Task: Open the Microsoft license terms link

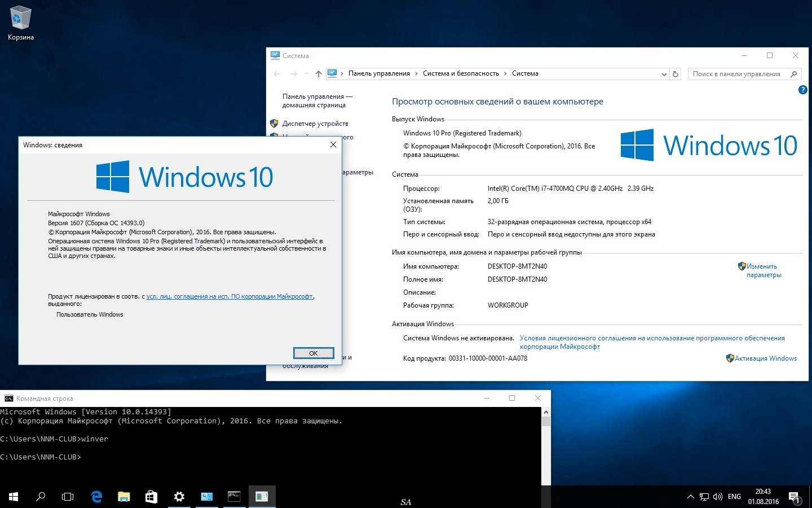Action: (x=652, y=342)
